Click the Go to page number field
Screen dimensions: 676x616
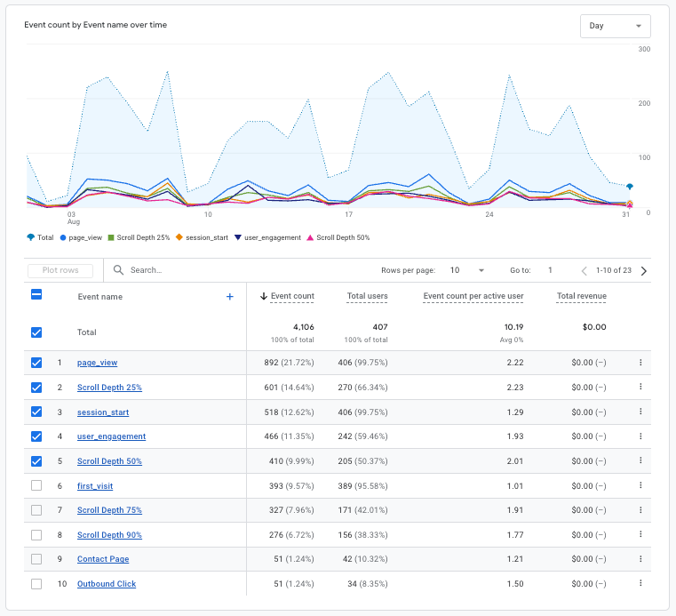(x=551, y=270)
